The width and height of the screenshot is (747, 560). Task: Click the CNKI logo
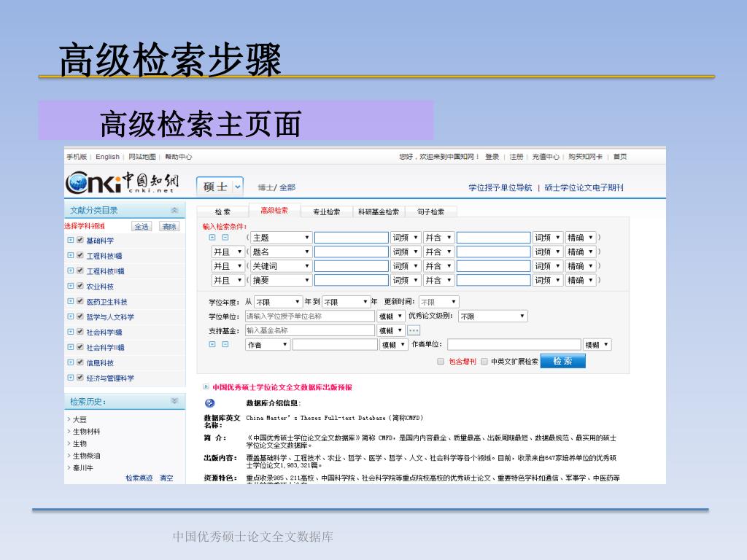tap(123, 183)
